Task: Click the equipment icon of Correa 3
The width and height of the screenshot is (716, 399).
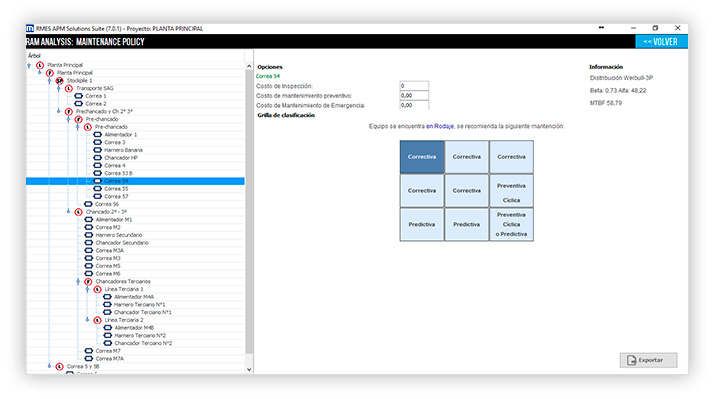Action: point(97,142)
